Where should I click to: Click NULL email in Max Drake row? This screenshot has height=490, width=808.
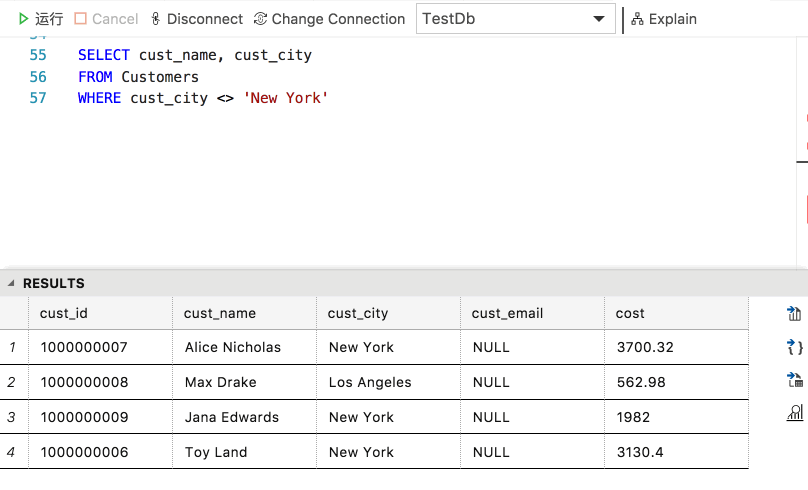[532, 382]
